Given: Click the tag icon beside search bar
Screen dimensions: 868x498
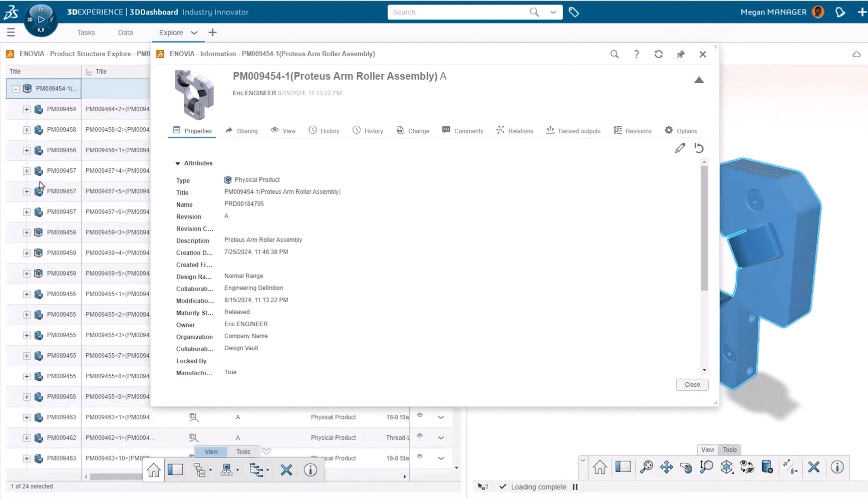Looking at the screenshot, I should click(x=574, y=13).
